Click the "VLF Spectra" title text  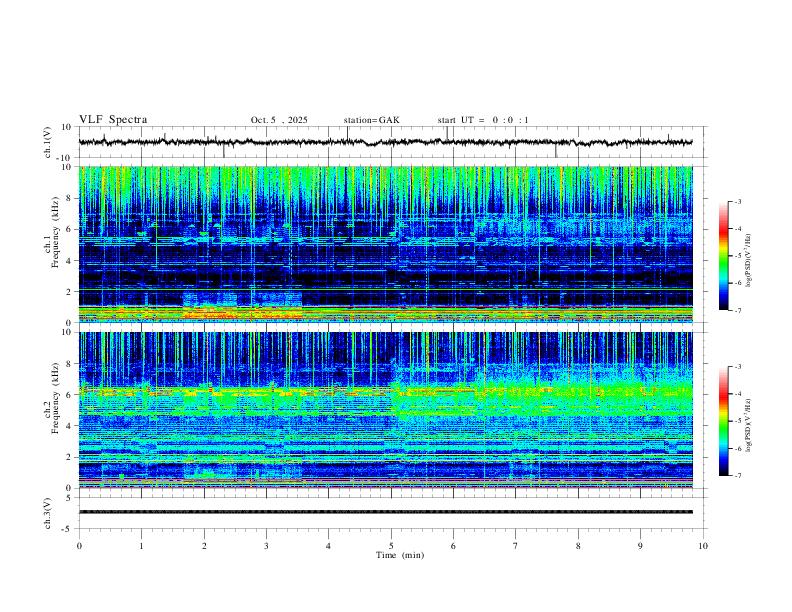pos(113,120)
